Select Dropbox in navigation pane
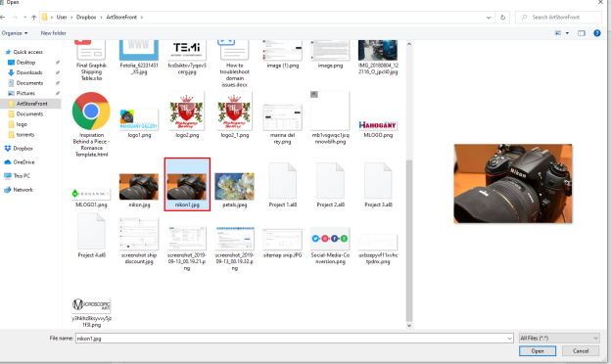This screenshot has height=364, width=611. click(x=23, y=149)
